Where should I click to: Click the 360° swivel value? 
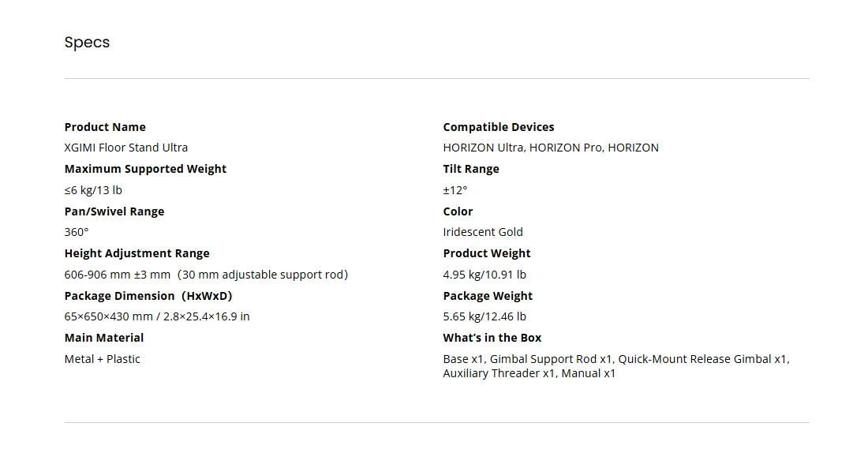77,232
